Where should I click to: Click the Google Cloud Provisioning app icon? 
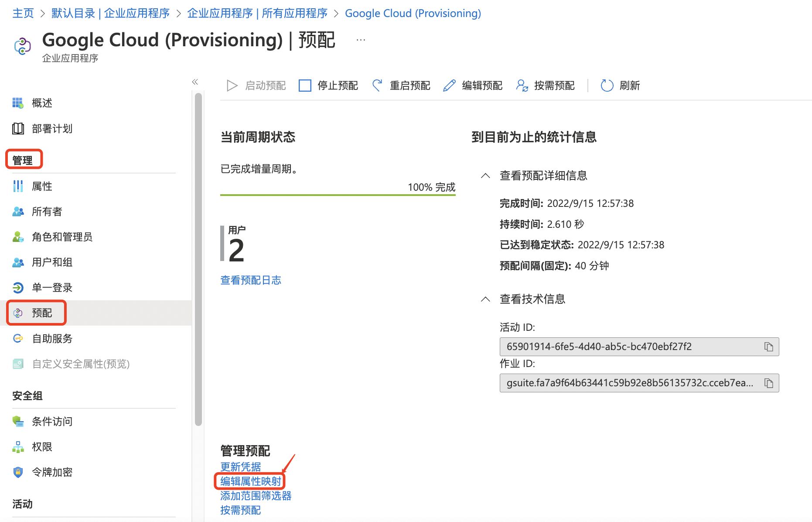22,46
